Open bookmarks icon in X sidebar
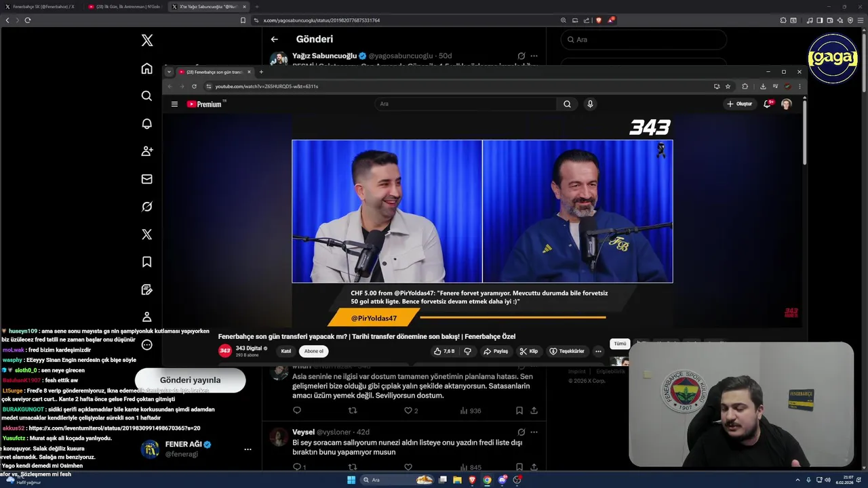Image resolution: width=868 pixels, height=488 pixels. coord(146,262)
